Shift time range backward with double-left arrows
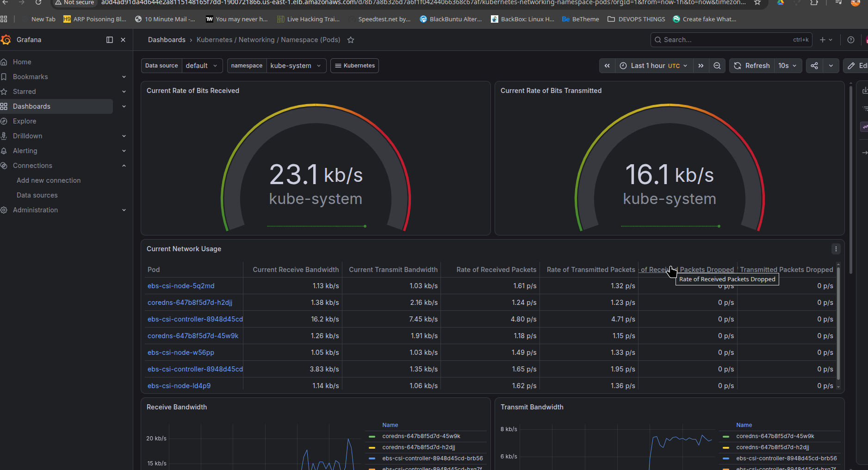 point(607,66)
